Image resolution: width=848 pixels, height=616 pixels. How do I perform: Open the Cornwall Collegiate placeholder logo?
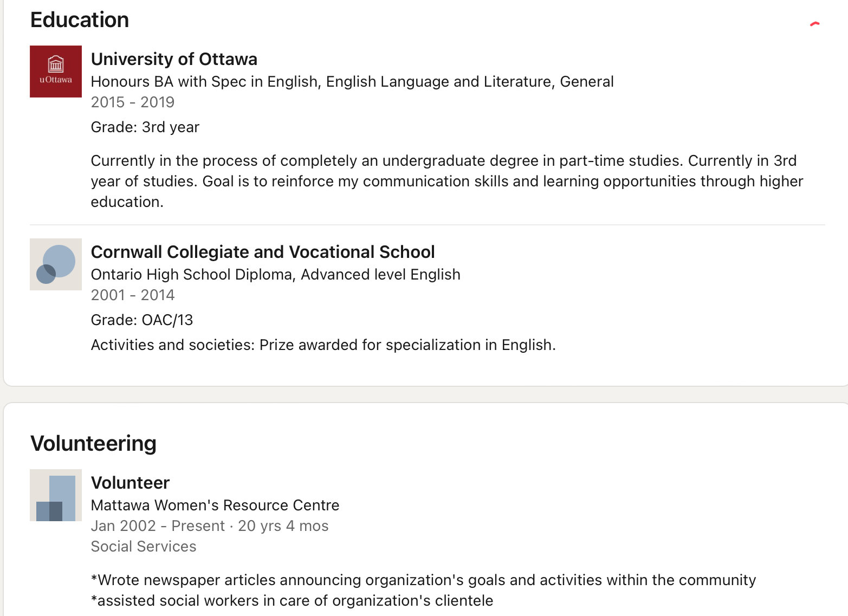56,264
